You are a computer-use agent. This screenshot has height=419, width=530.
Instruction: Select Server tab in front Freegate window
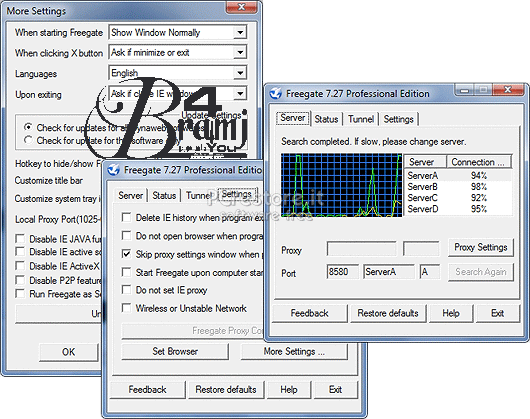click(x=293, y=118)
